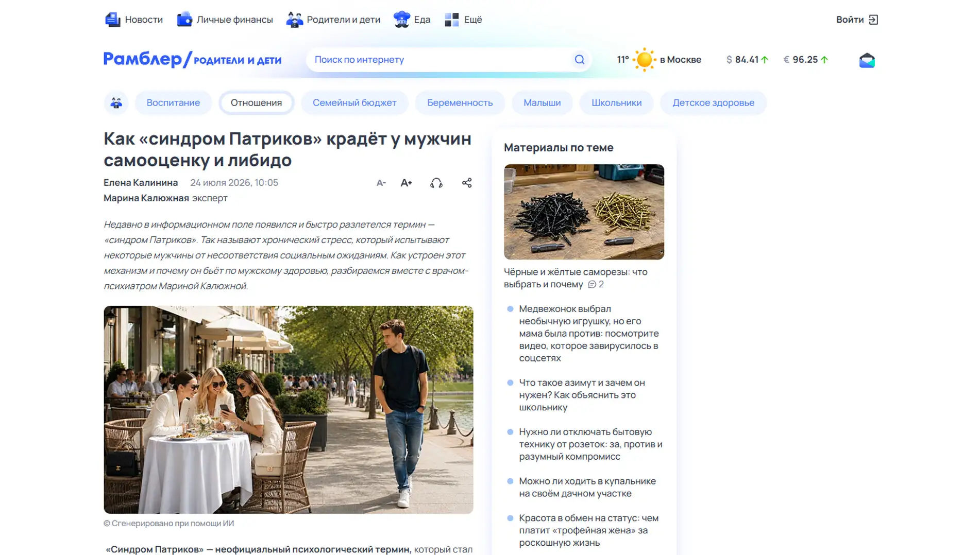Share the article via share icon

[x=466, y=183]
